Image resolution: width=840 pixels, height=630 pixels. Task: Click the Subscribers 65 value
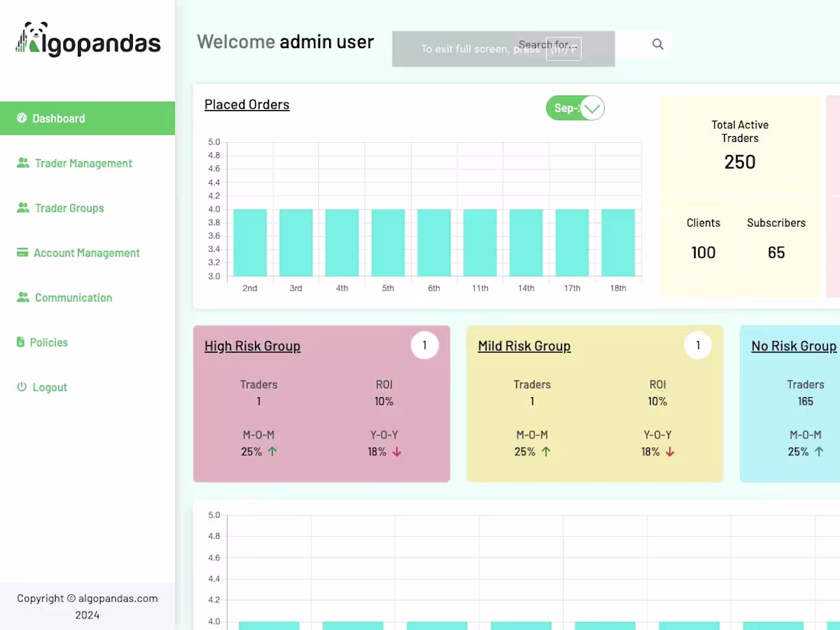point(777,252)
